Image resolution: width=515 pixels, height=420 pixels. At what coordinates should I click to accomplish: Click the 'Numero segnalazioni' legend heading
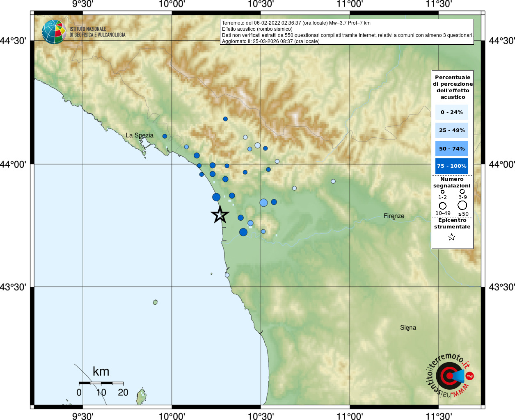452,183
